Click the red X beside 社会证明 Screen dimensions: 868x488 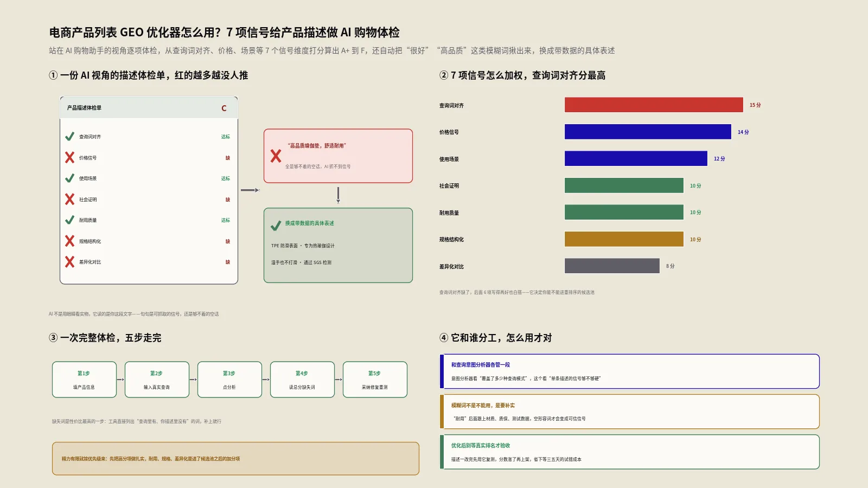[x=69, y=200]
